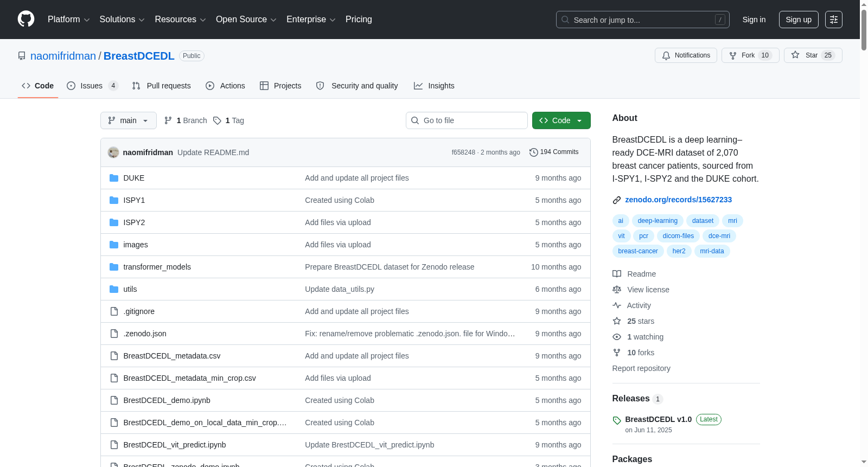Open the f658248 commit hash
This screenshot has height=467, width=868.
(x=463, y=152)
